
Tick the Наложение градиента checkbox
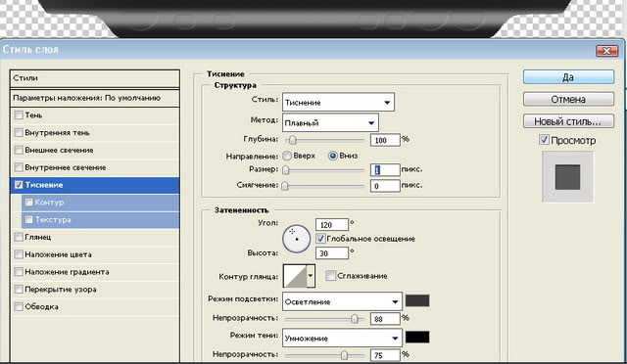pyautogui.click(x=19, y=272)
